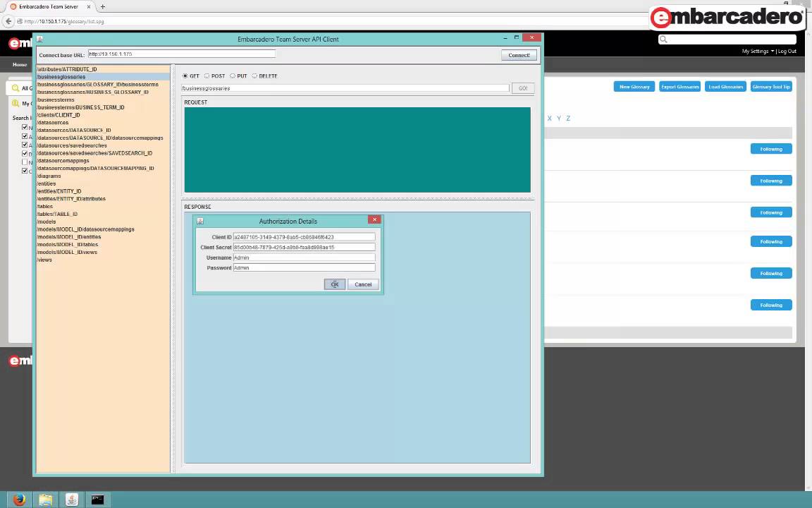Focus the browser address bar
This screenshot has width=812, height=508.
click(x=331, y=21)
